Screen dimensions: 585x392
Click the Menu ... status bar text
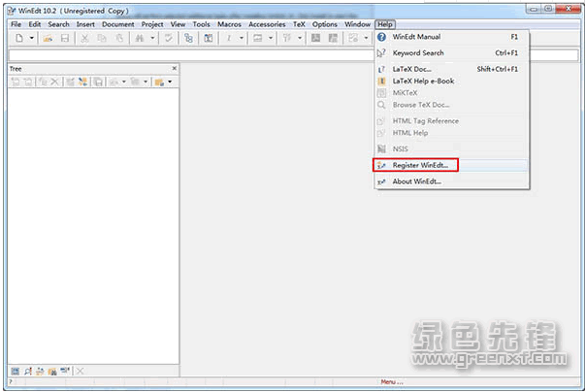[392, 382]
